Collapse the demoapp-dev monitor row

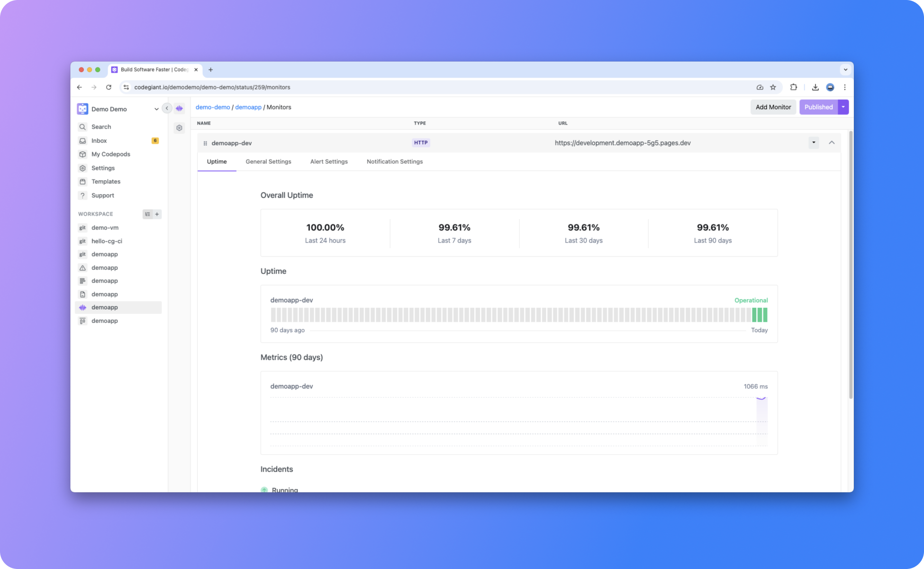[832, 143]
